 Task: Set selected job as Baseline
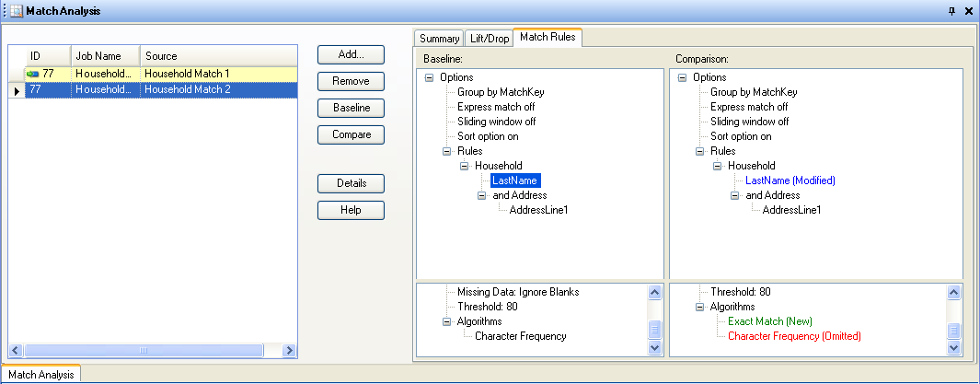pos(351,108)
